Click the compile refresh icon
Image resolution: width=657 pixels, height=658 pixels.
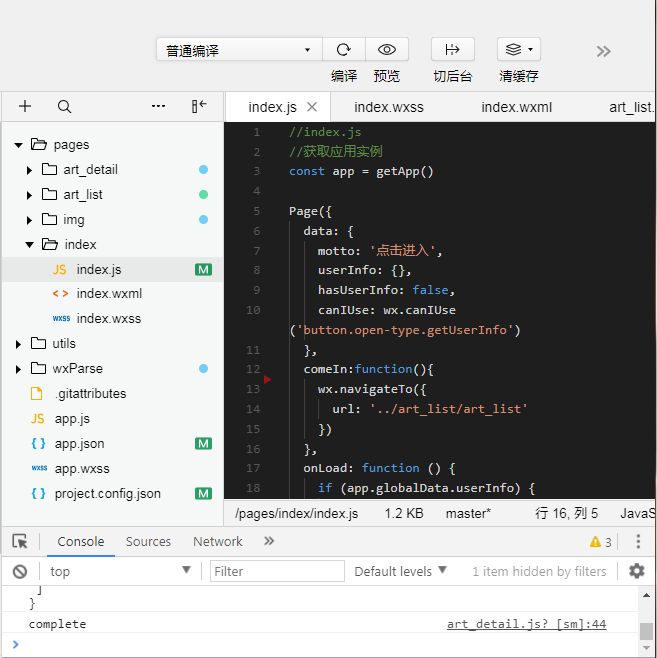(344, 50)
